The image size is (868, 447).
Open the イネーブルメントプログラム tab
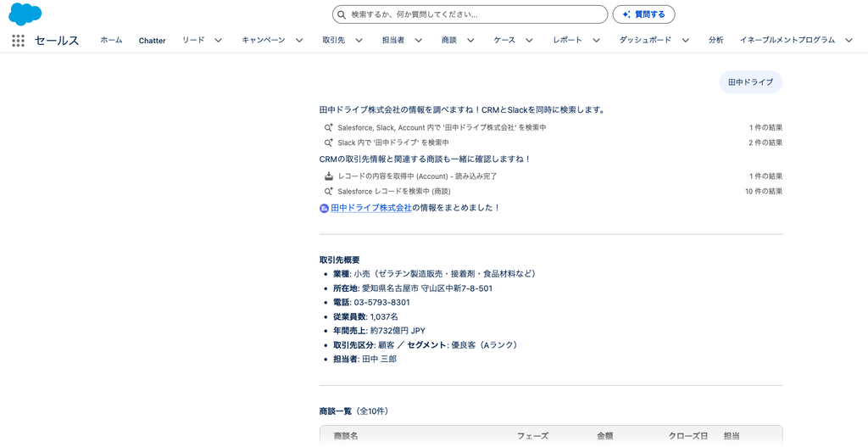(x=787, y=40)
